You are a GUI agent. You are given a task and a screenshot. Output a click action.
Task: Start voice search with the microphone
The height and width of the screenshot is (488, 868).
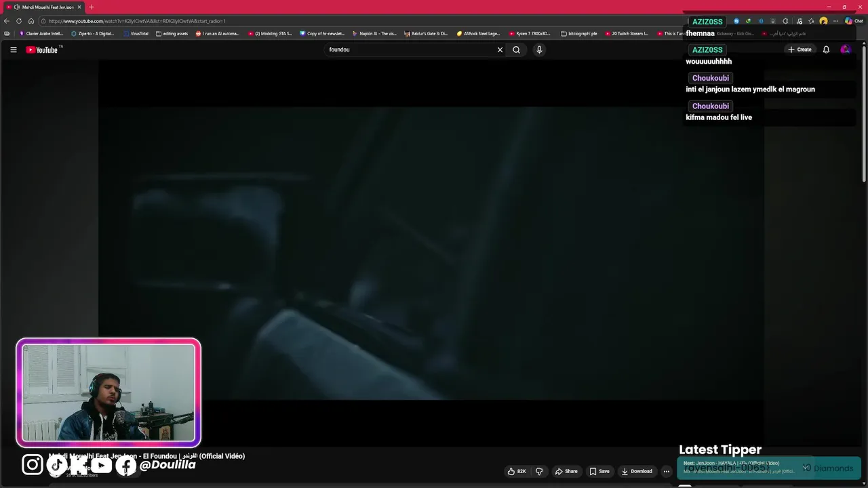539,49
